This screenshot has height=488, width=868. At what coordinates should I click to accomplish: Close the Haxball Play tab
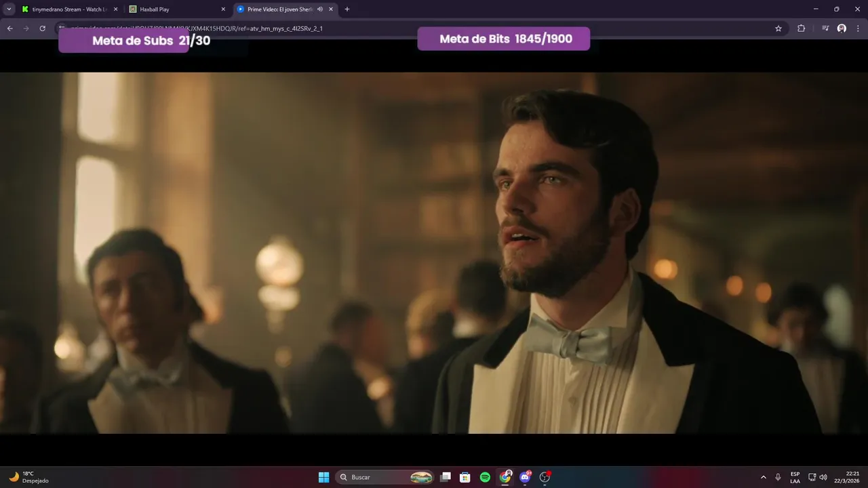(223, 9)
